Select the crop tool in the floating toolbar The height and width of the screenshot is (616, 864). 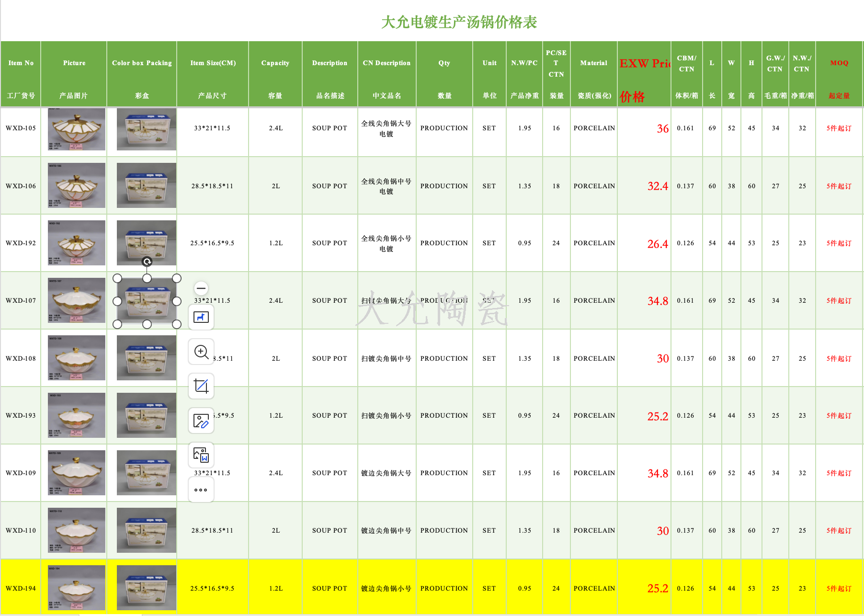point(201,386)
